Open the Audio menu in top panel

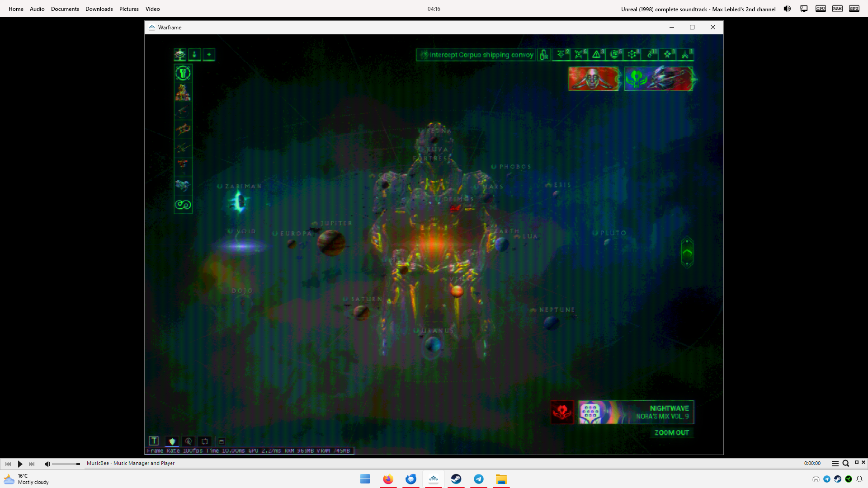[x=37, y=9]
